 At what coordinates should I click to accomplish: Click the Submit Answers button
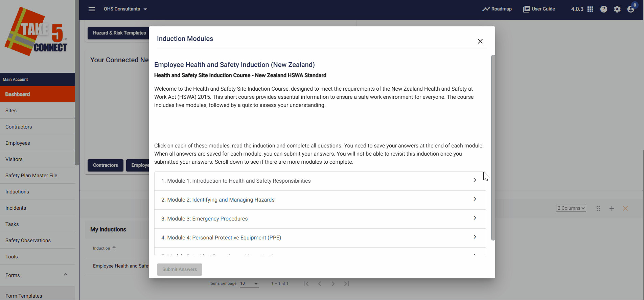coord(180,270)
